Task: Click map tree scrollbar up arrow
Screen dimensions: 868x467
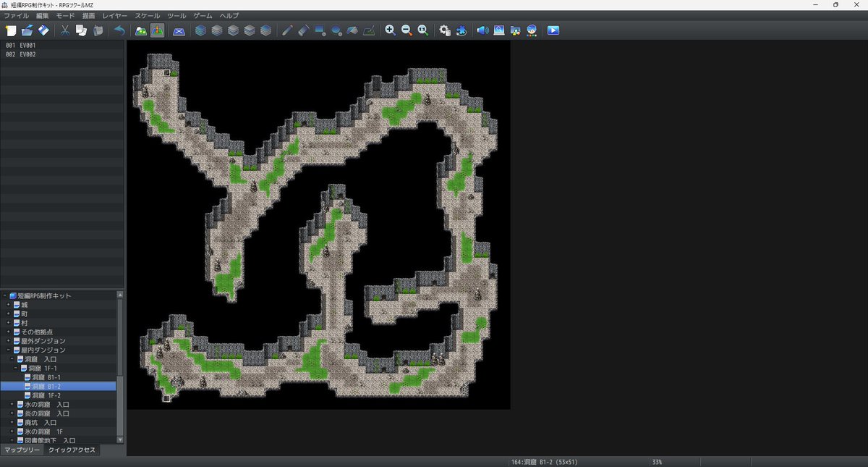Action: (120, 295)
